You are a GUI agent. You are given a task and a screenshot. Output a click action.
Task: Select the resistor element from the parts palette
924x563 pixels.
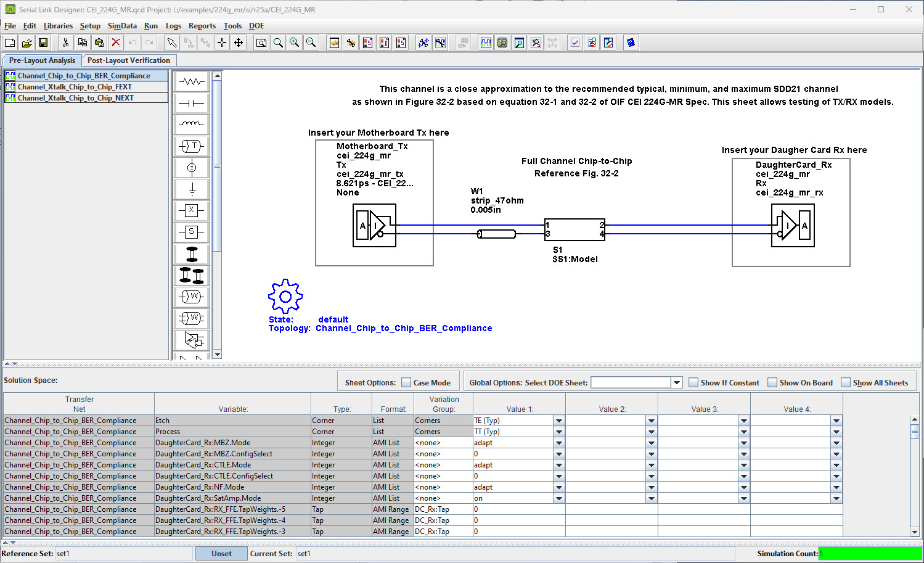191,81
